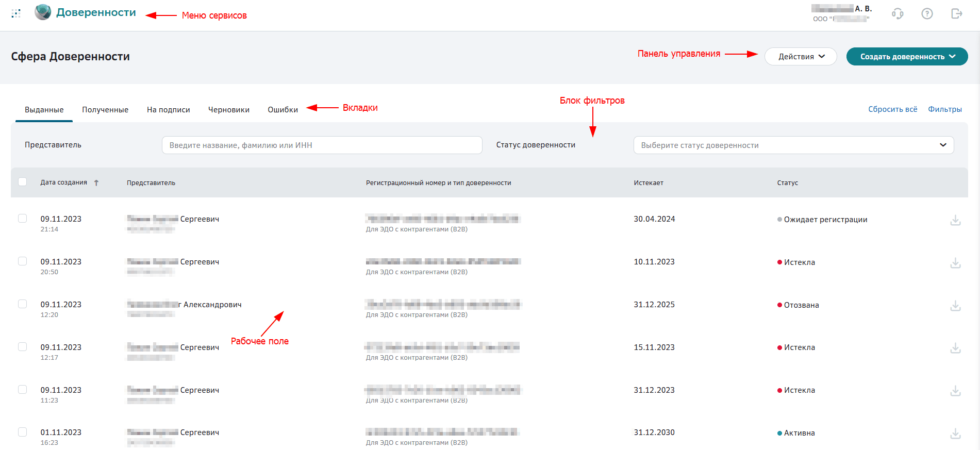Screen dimensions: 980x450
Task: Open the Ошибки tab
Action: pos(283,110)
